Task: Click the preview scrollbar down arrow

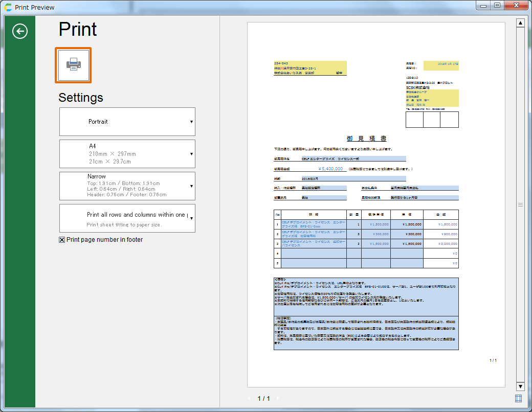Action: point(520,386)
